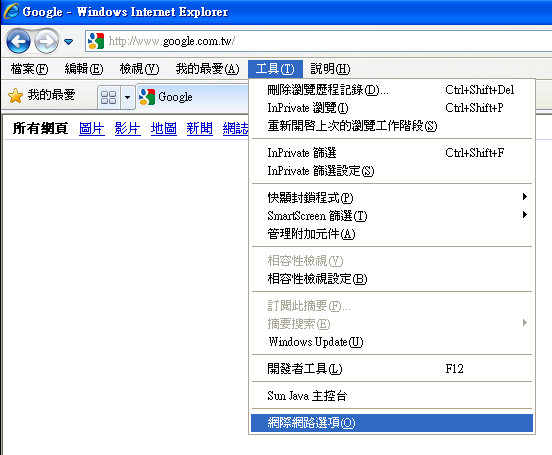Open the 檔案(F) menu
This screenshot has height=455, width=552.
pos(29,69)
